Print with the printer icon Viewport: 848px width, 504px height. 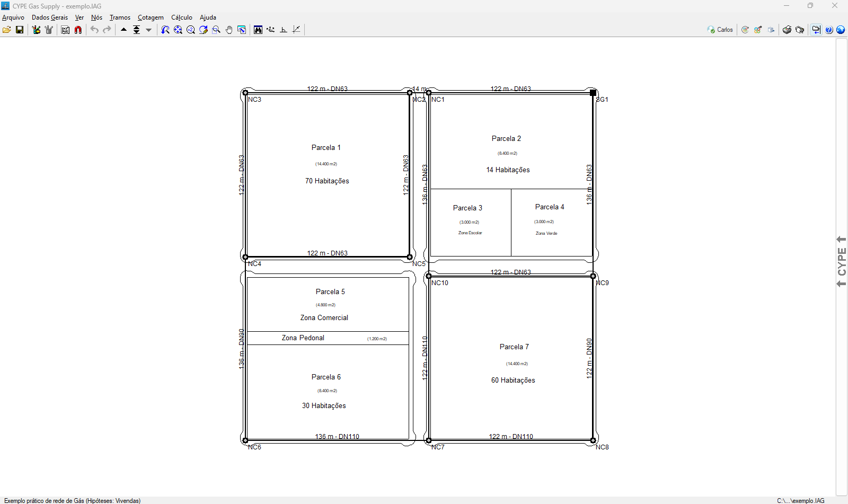click(787, 30)
